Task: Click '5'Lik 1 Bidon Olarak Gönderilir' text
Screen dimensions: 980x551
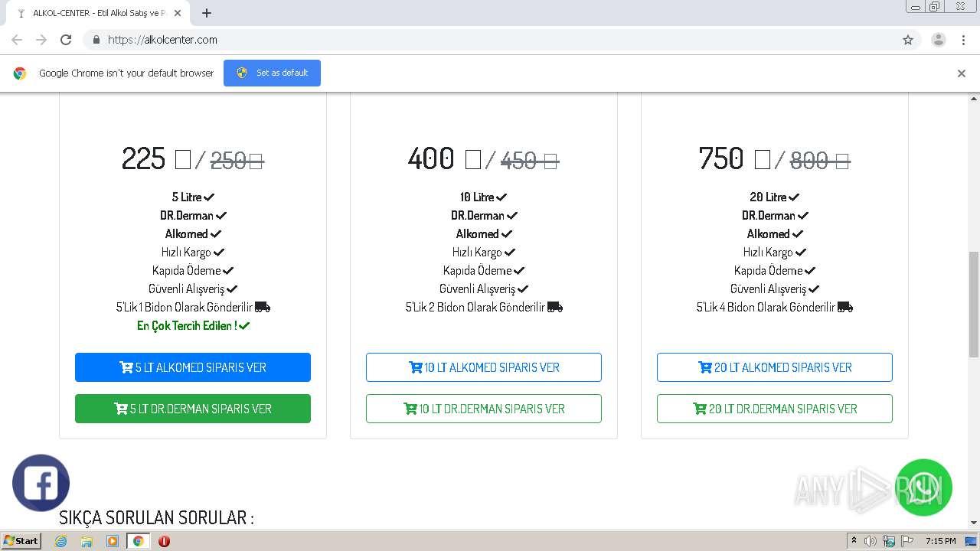Action: (x=185, y=307)
